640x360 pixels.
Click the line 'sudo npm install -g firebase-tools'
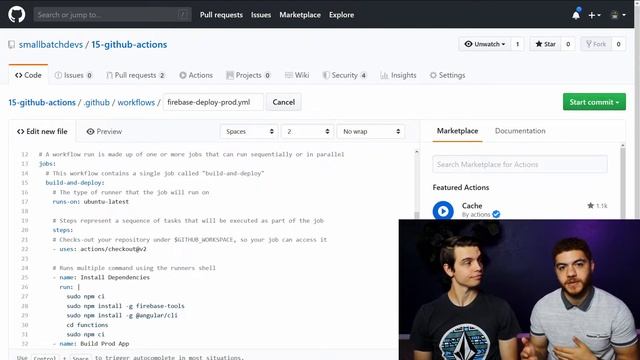click(x=126, y=306)
